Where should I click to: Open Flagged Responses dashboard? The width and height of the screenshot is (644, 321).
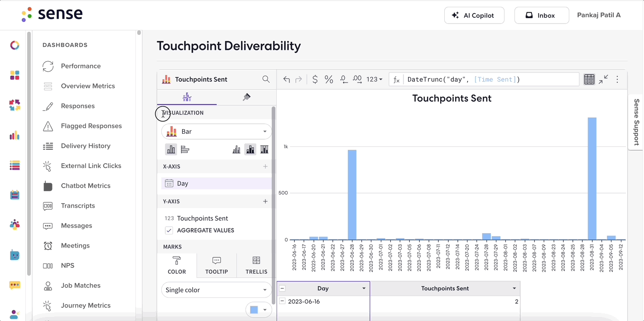tap(91, 126)
